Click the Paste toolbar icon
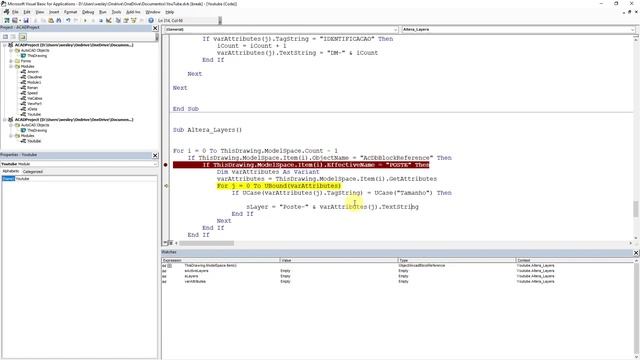This screenshot has height=360, width=640. click(51, 20)
